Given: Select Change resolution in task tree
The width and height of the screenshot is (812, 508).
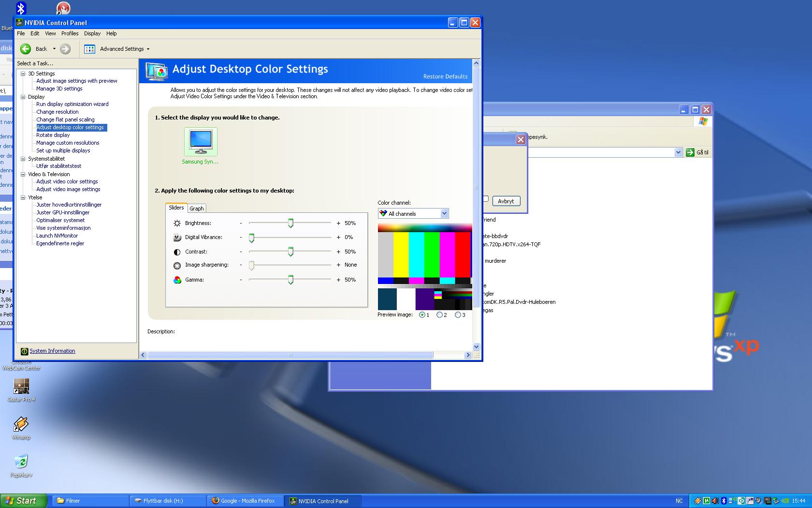Looking at the screenshot, I should 57,112.
